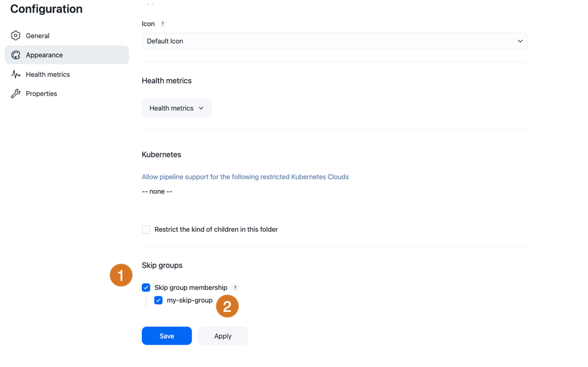
Task: Open the Default Icon dropdown
Action: [x=335, y=41]
